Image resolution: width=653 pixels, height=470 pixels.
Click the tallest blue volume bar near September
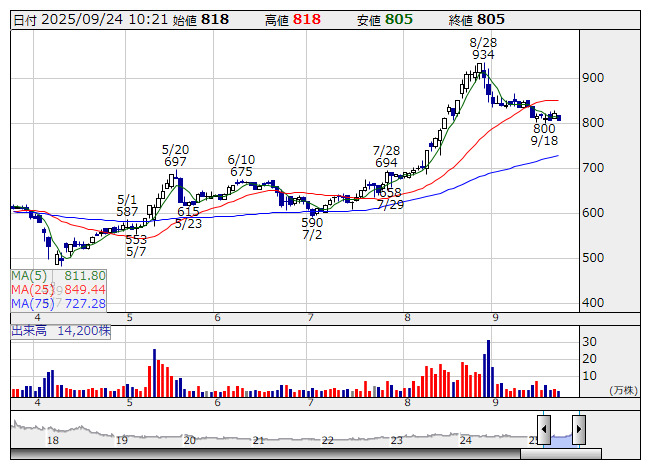pos(488,368)
